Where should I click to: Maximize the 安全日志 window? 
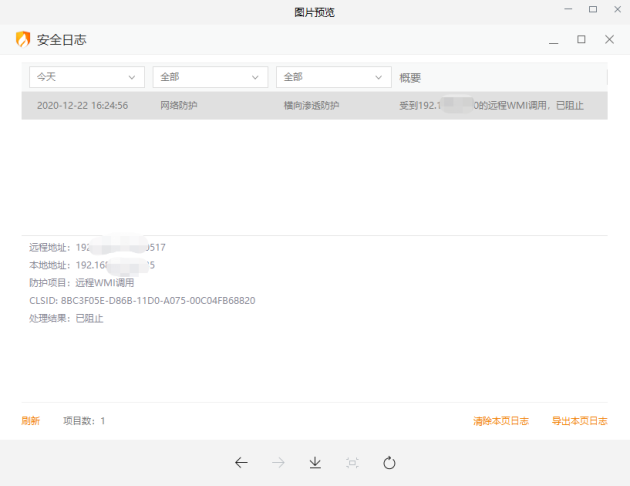pyautogui.click(x=581, y=39)
